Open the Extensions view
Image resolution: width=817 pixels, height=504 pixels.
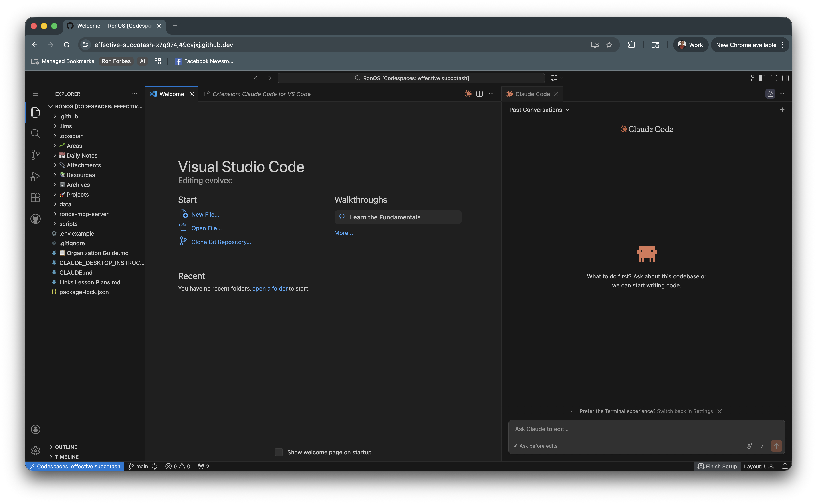tap(35, 197)
